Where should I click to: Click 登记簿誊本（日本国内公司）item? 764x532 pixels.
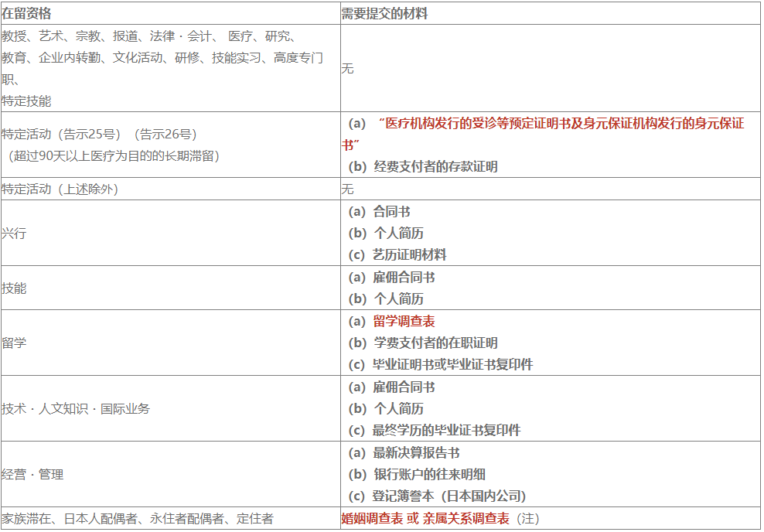pos(449,496)
